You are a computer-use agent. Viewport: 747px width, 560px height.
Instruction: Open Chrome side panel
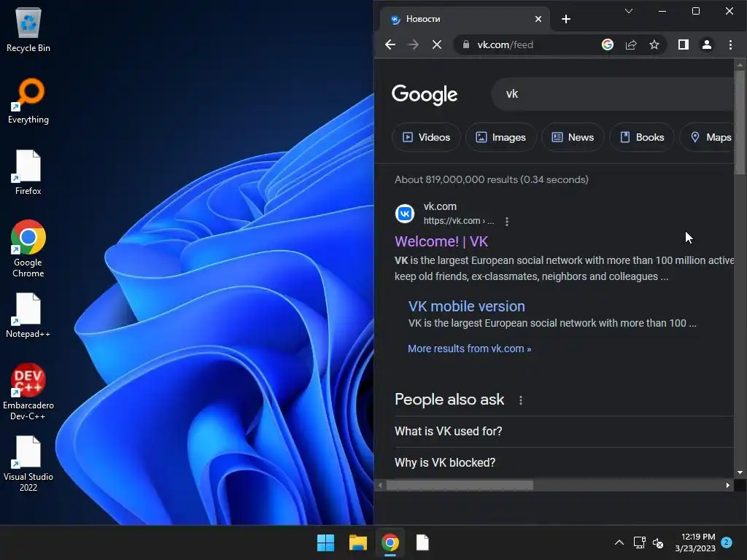(683, 44)
